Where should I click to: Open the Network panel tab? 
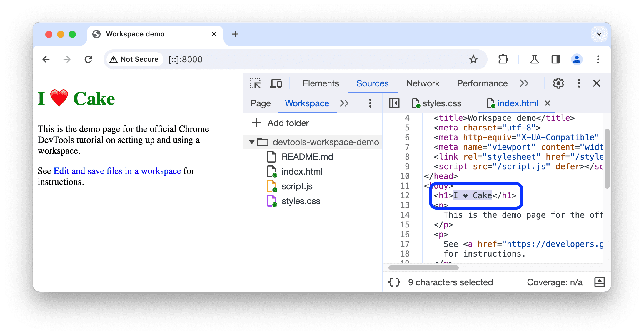click(x=423, y=83)
